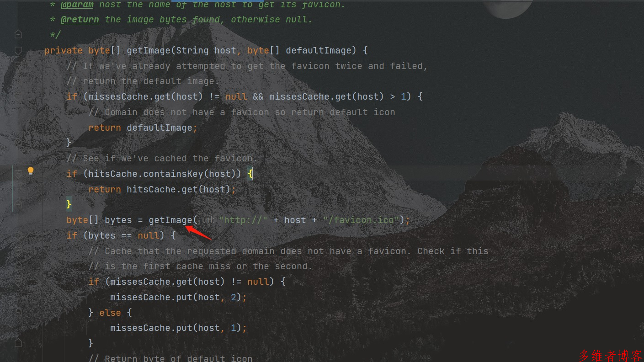
Task: Click the getImage call after bytes =
Action: click(x=170, y=220)
